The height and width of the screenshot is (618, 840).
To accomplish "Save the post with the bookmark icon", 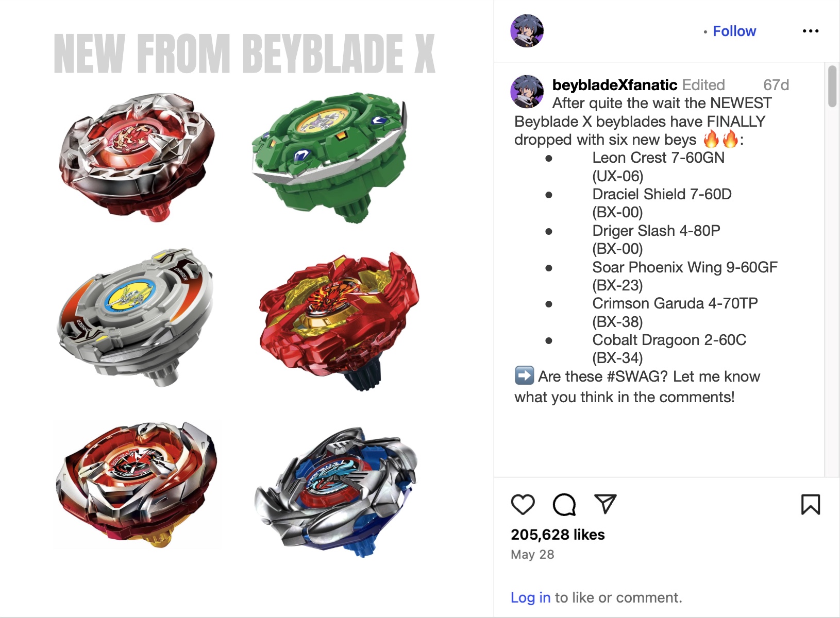I will coord(810,504).
